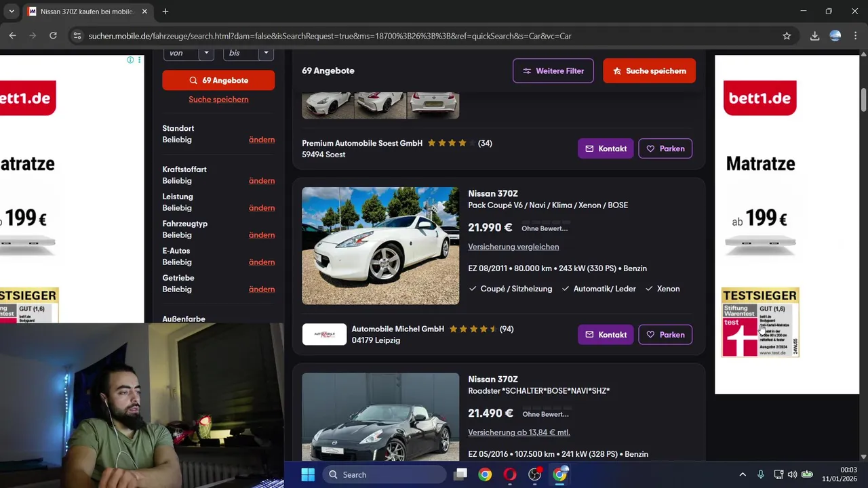The height and width of the screenshot is (488, 868).
Task: Click the browser back arrow
Action: tap(12, 35)
